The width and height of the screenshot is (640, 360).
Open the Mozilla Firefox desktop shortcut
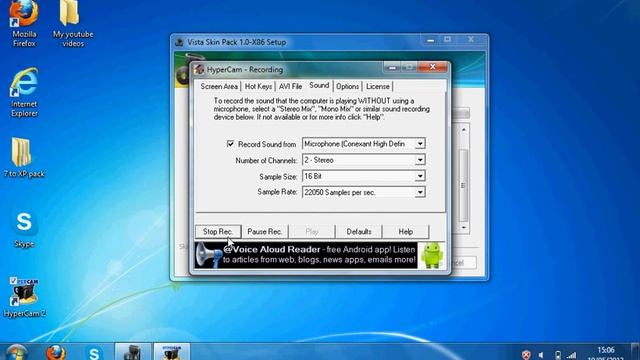click(x=24, y=22)
